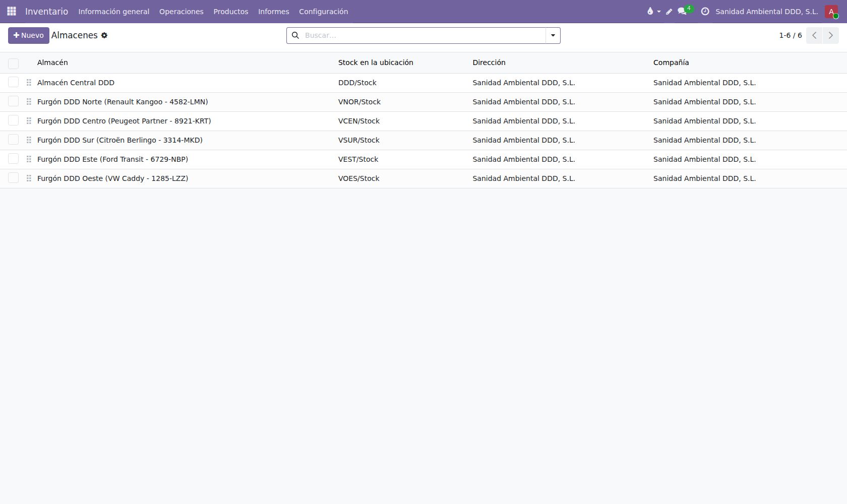Image resolution: width=847 pixels, height=504 pixels.
Task: Check the Furgón DDD Este row checkbox
Action: (x=14, y=159)
